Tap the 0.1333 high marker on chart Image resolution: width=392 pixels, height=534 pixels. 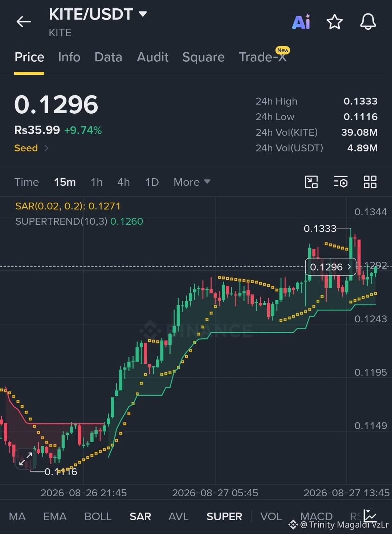[x=320, y=228]
